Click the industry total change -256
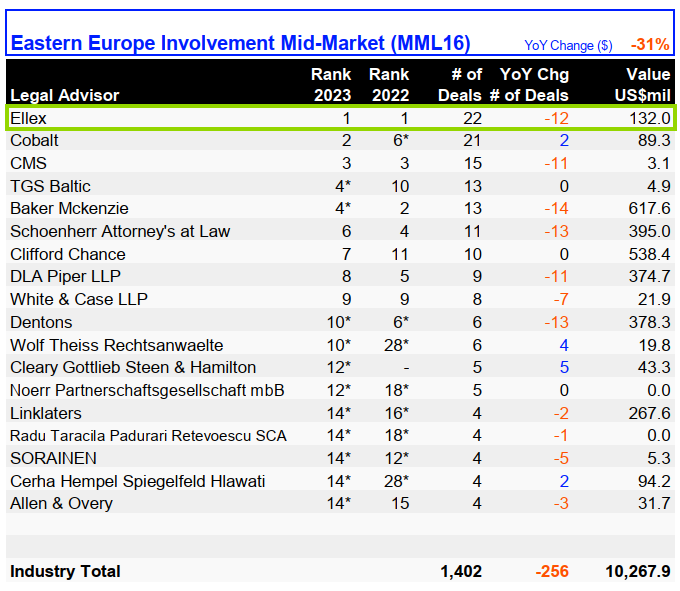The width and height of the screenshot is (680, 591). pos(552,571)
